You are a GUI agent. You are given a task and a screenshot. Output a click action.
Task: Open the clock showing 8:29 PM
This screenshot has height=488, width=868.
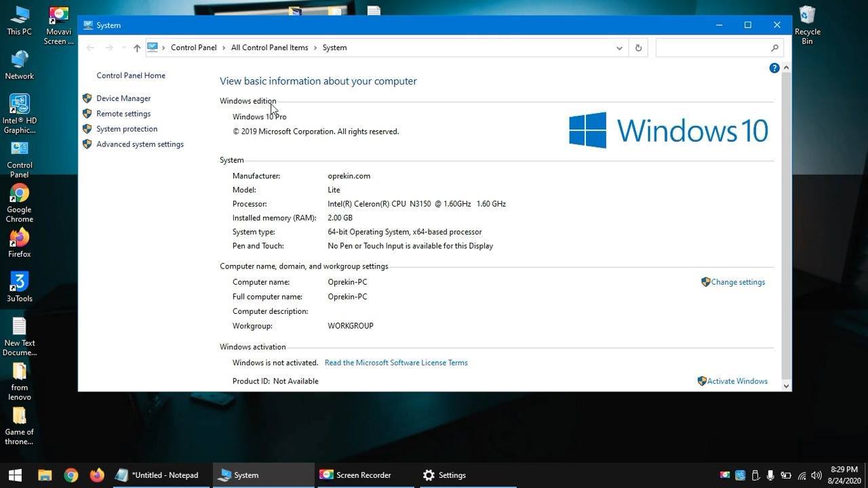click(x=843, y=475)
